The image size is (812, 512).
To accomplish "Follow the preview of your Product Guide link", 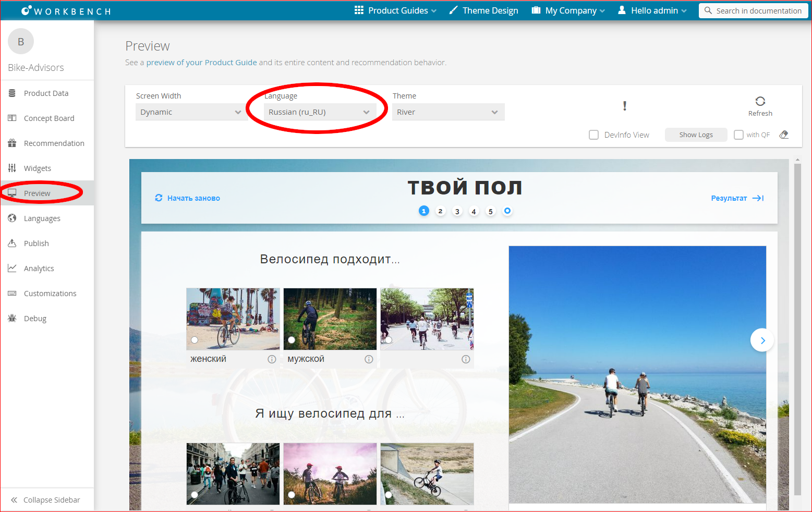I will 201,63.
